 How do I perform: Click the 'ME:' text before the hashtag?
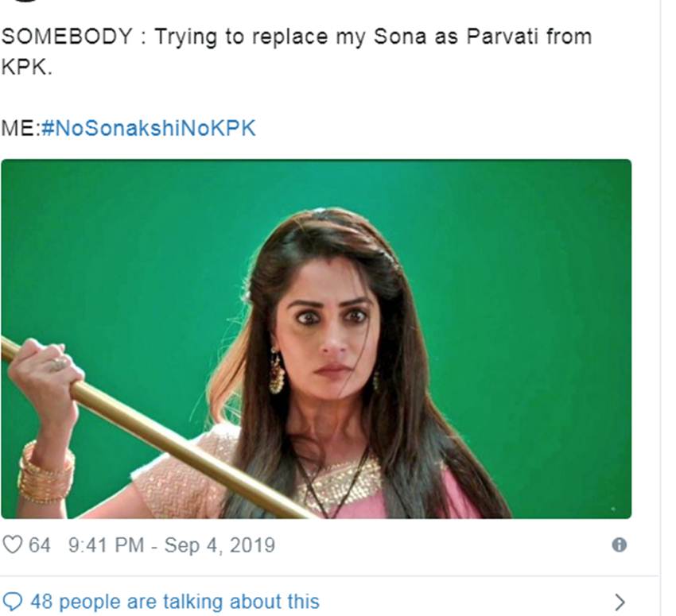point(20,129)
